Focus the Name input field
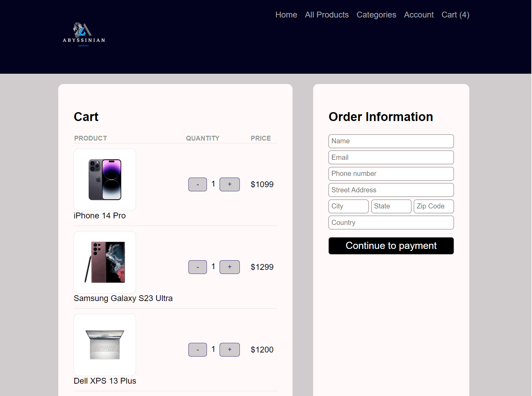 (391, 141)
